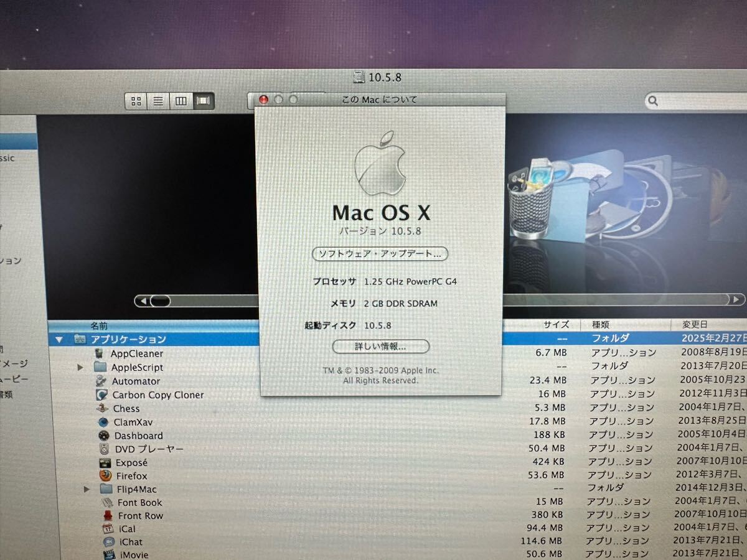Switch Finder to icon view

tap(136, 101)
